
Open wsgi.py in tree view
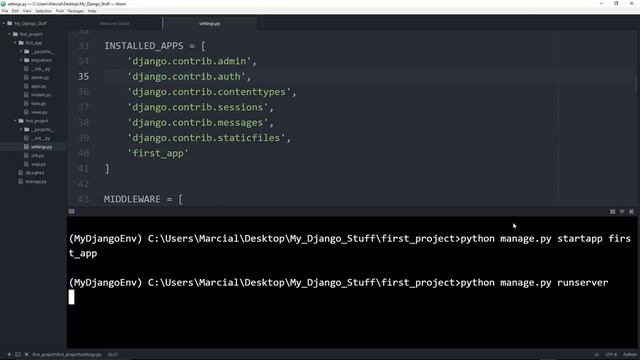point(35,164)
